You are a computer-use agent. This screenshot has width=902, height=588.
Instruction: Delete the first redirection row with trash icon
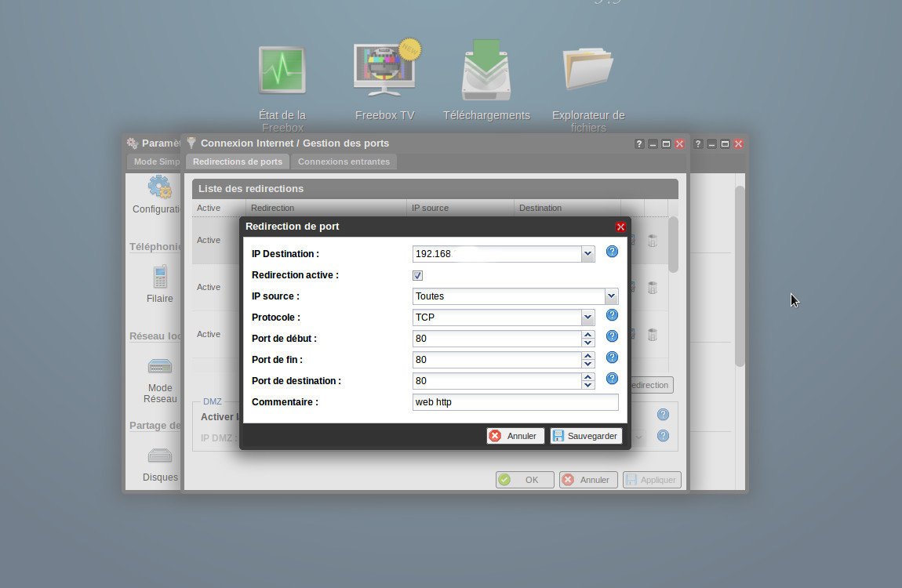point(653,240)
